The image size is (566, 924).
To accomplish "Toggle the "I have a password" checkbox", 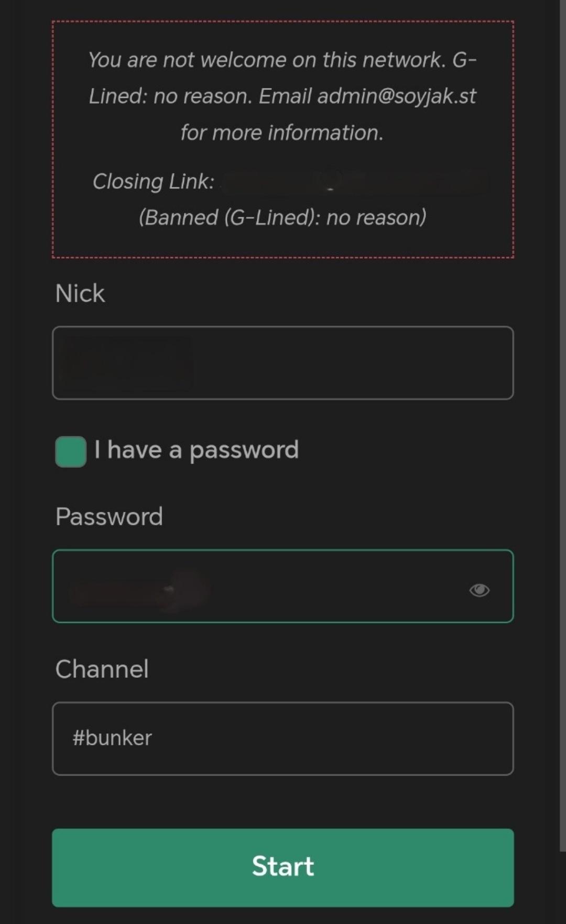I will coord(71,451).
